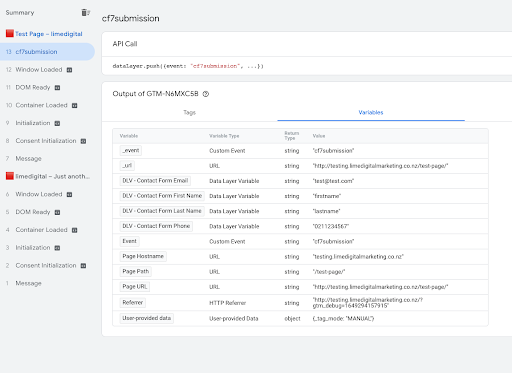Click API icon beside Initialization 3

[x=57, y=248]
